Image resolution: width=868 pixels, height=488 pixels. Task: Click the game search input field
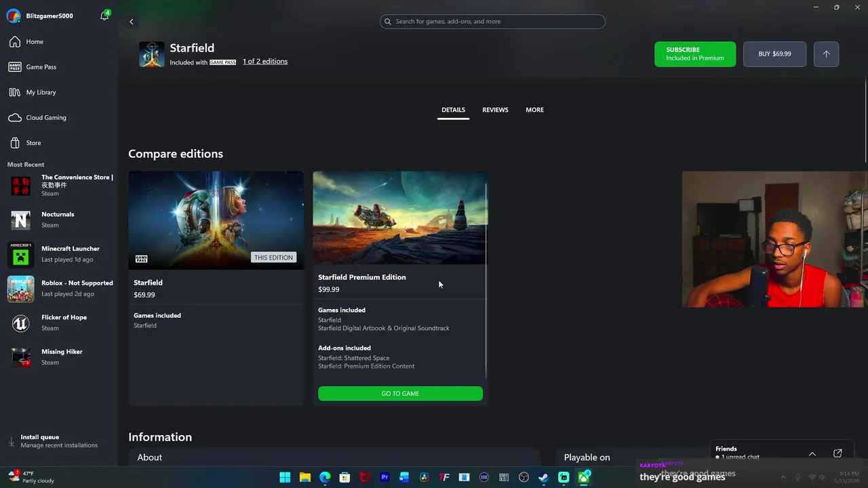tap(492, 22)
